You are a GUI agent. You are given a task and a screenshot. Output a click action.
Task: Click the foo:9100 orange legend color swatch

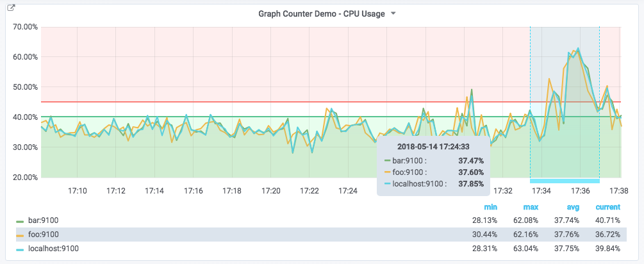[21, 235]
